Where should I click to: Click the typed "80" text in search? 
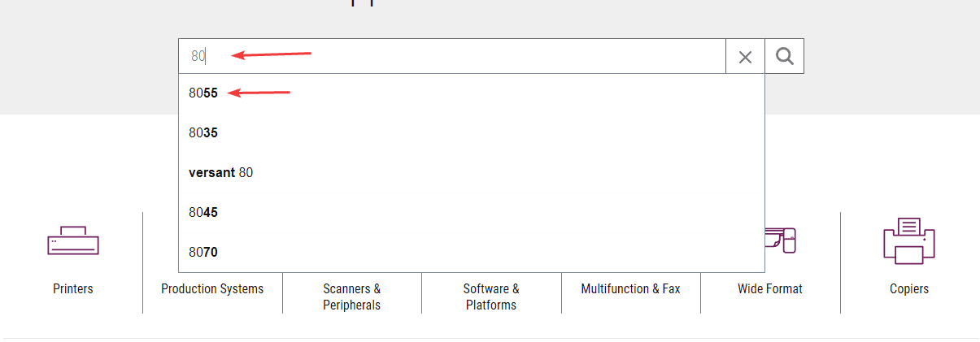pyautogui.click(x=198, y=56)
